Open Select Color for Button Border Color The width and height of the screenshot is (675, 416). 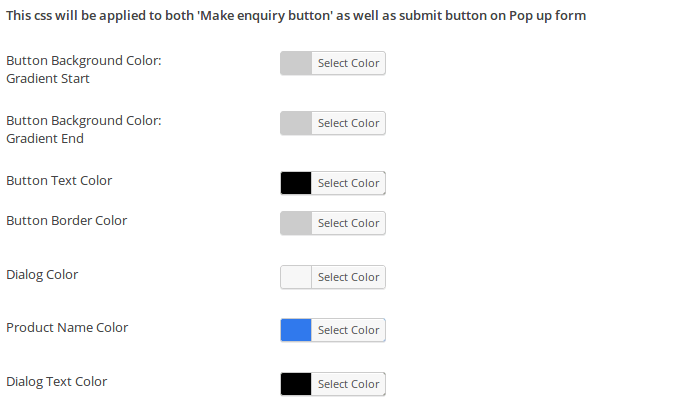click(x=348, y=223)
